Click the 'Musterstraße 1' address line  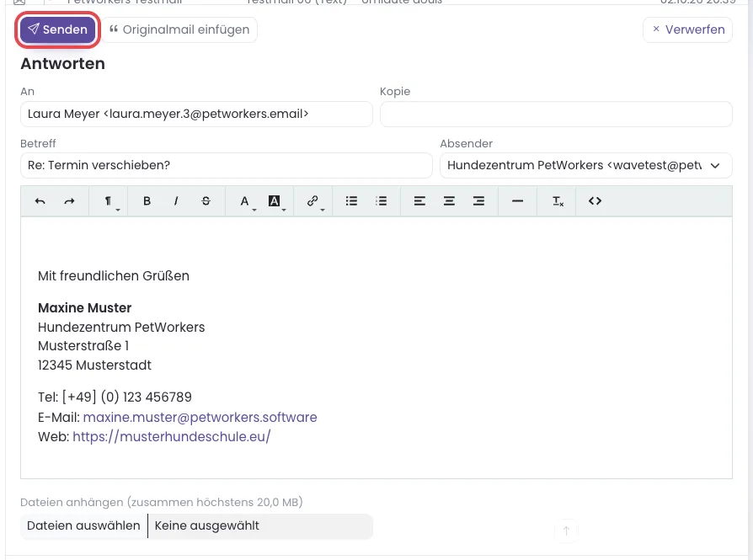click(x=83, y=346)
